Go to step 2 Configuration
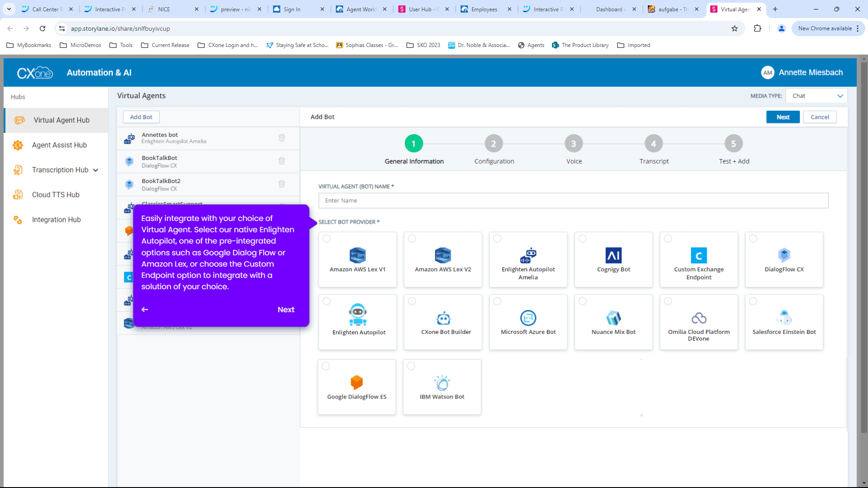868x488 pixels. coord(494,144)
